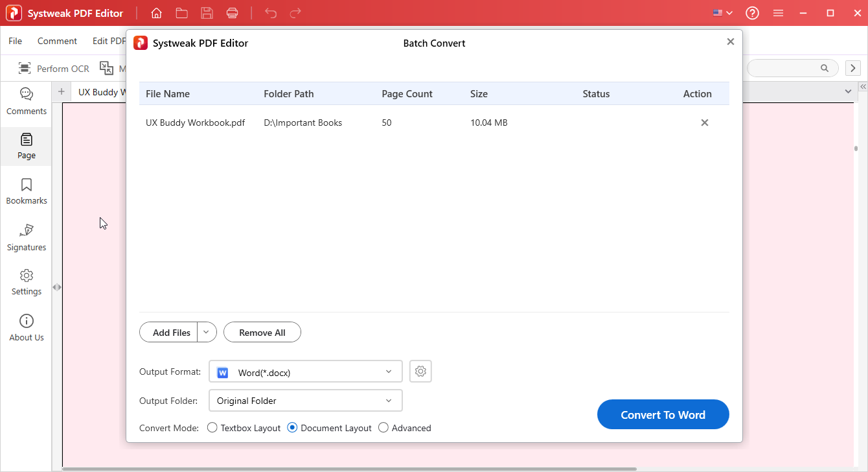The width and height of the screenshot is (868, 472).
Task: Open the Output Folder dropdown
Action: coord(305,400)
